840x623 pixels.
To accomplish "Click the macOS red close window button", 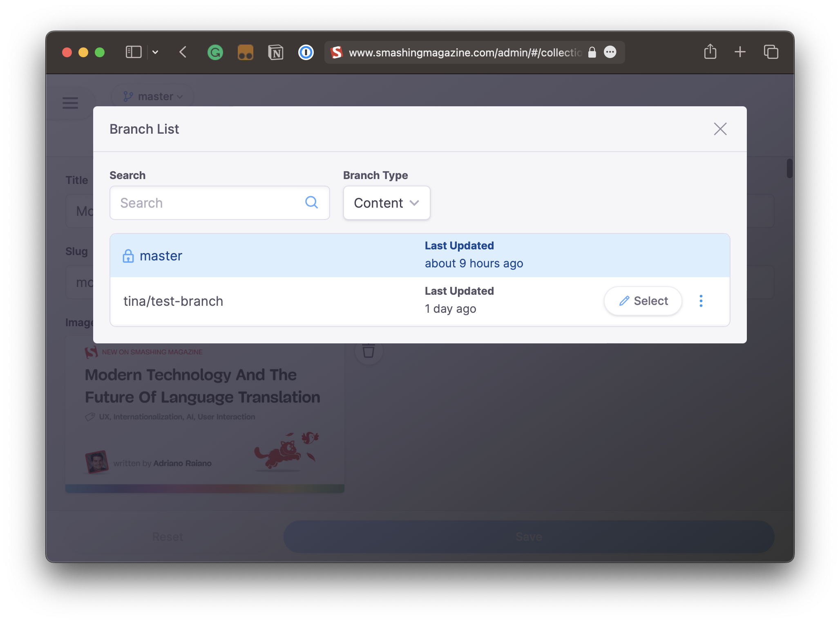I will (67, 52).
